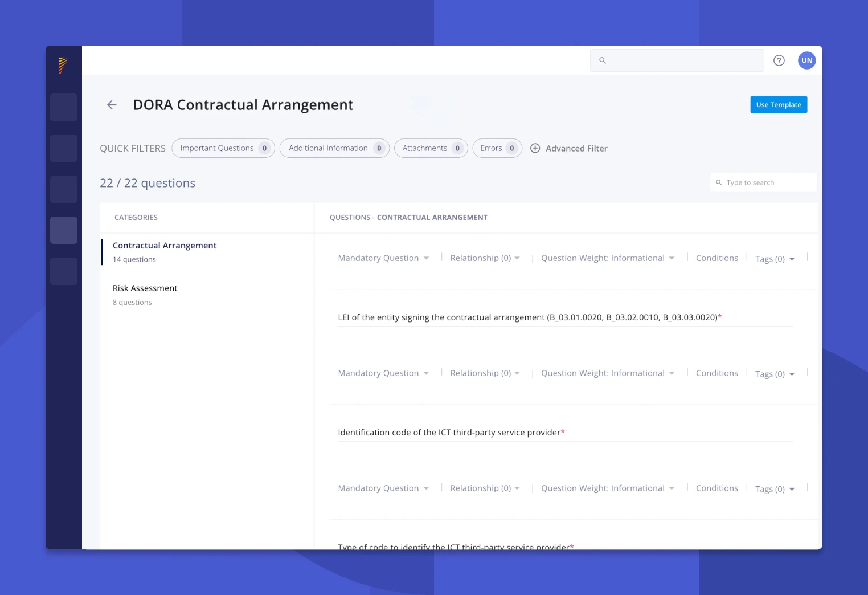Image resolution: width=868 pixels, height=595 pixels.
Task: Click the bottom sidebar navigation icon
Action: (63, 271)
